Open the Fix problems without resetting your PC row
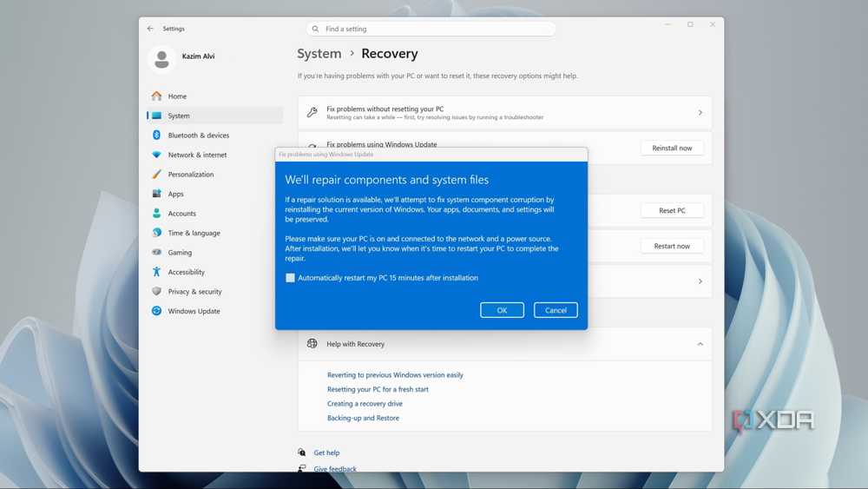The height and width of the screenshot is (489, 868). [504, 112]
